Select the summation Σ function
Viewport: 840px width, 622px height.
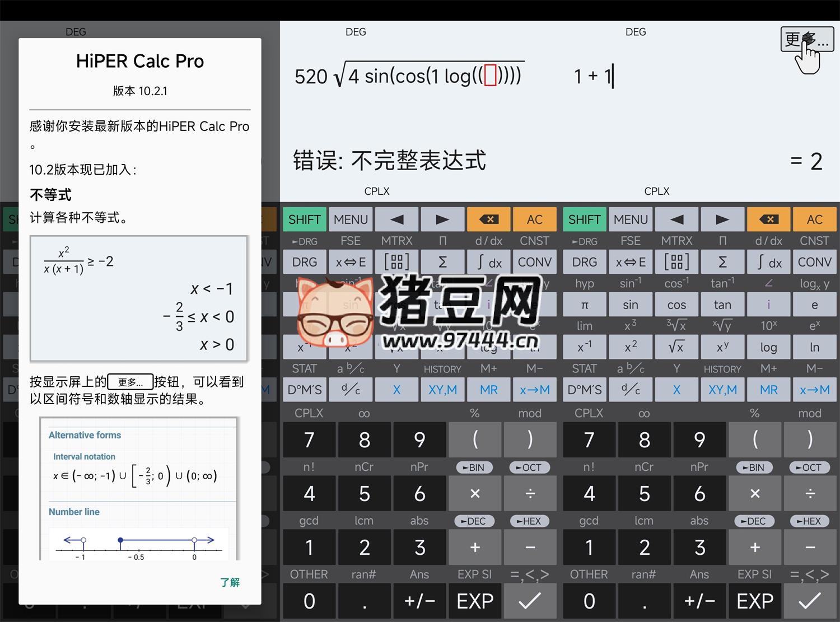click(x=722, y=261)
